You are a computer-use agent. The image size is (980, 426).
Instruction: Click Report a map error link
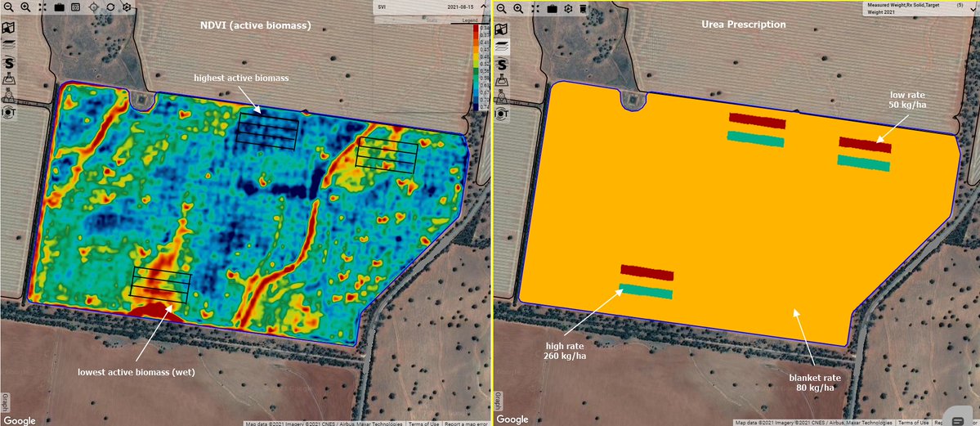[x=467, y=424]
